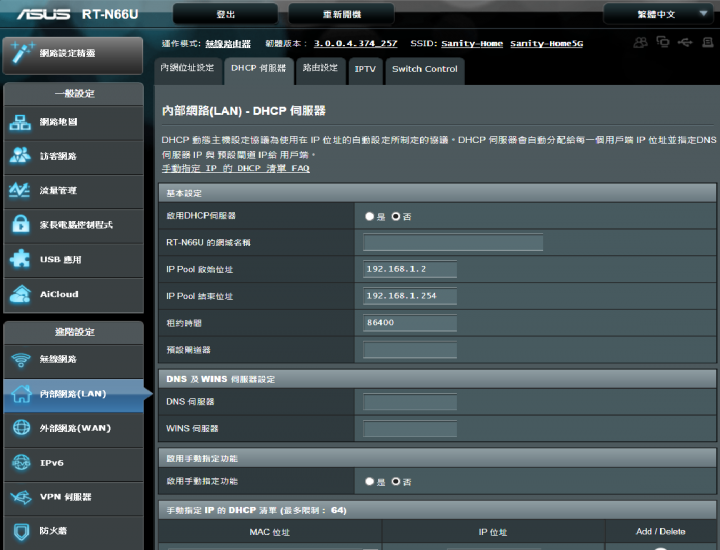Open parental control padlock icon
The image size is (720, 550).
21,224
